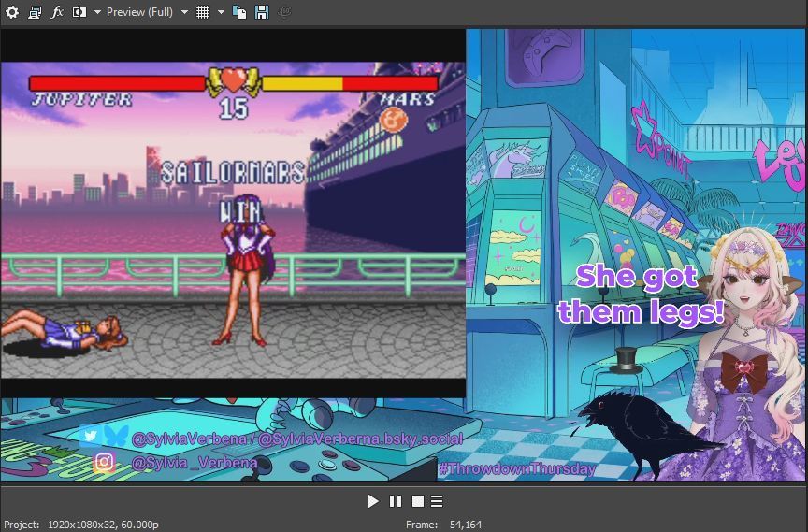Click the video preview image area
Viewport: 808px width, 532px height.
[403, 255]
